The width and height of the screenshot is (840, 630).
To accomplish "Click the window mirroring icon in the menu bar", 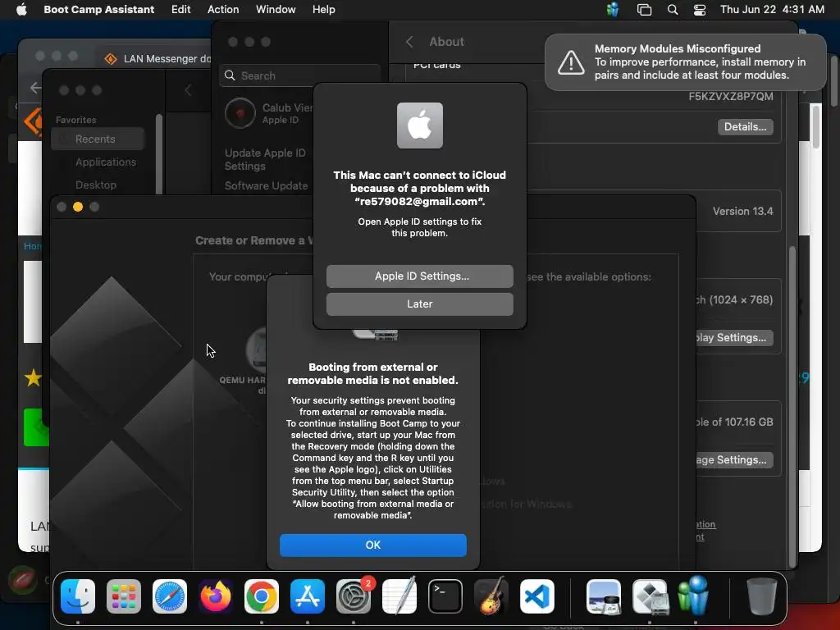I will click(x=644, y=10).
